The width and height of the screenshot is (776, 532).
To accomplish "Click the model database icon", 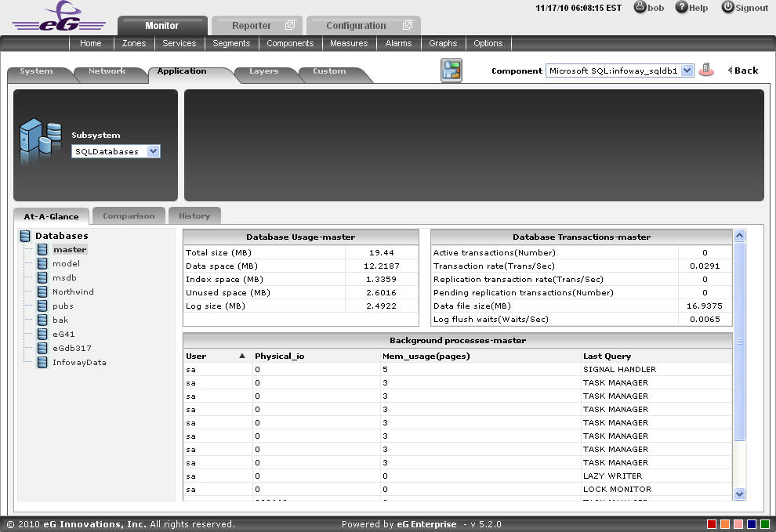I will coord(42,264).
